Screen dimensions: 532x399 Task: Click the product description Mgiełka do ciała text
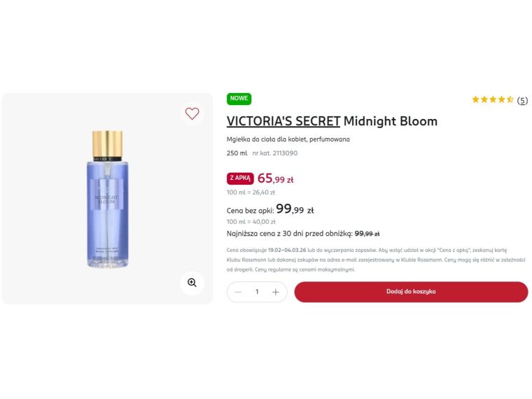pyautogui.click(x=288, y=139)
